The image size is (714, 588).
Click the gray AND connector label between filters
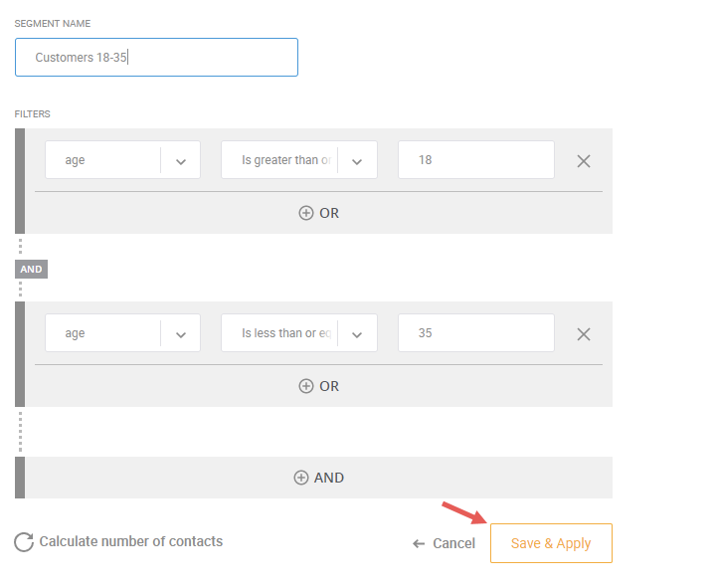(31, 270)
